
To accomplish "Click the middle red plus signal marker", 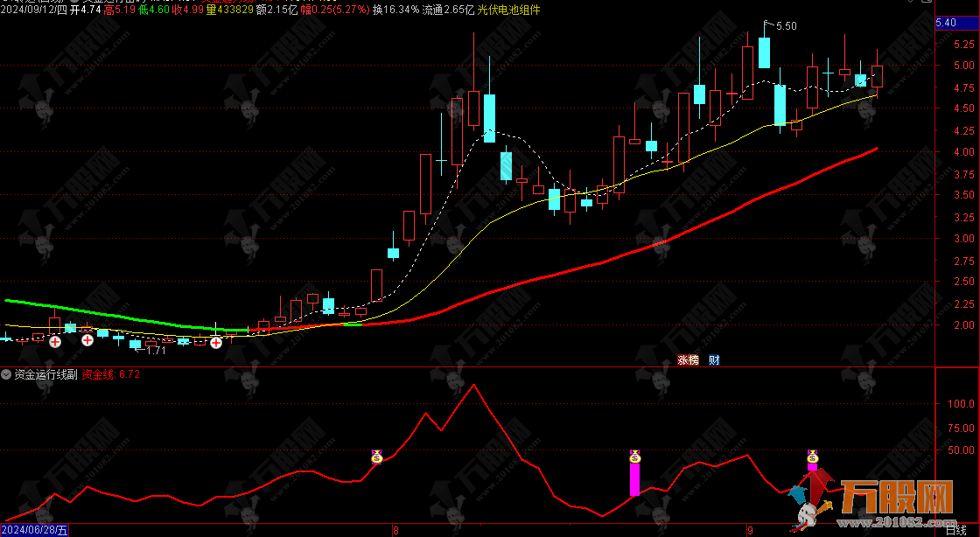I will pos(87,340).
